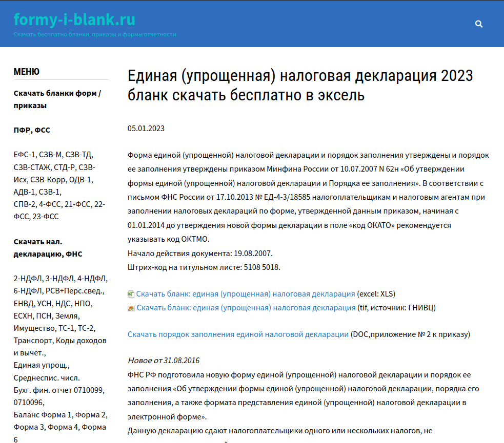Open the 'Среднеспис. числ.' sidebar link
This screenshot has height=443, width=504.
click(46, 378)
